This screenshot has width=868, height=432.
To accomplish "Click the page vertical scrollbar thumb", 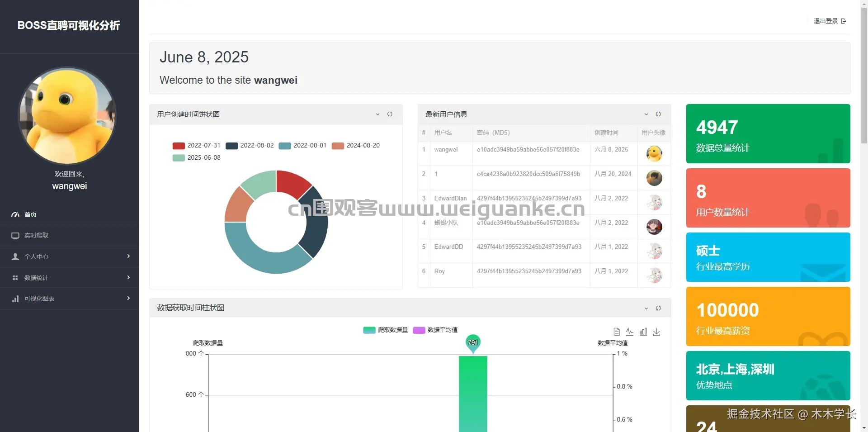I will point(864,75).
